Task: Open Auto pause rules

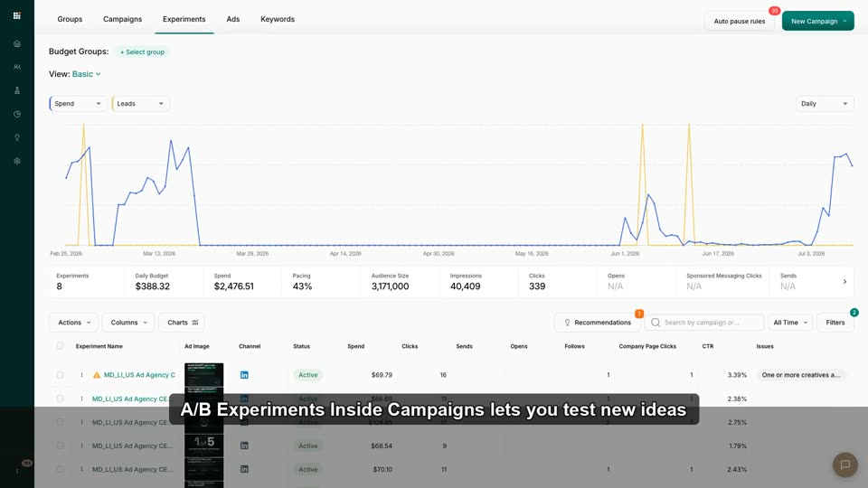Action: 739,21
